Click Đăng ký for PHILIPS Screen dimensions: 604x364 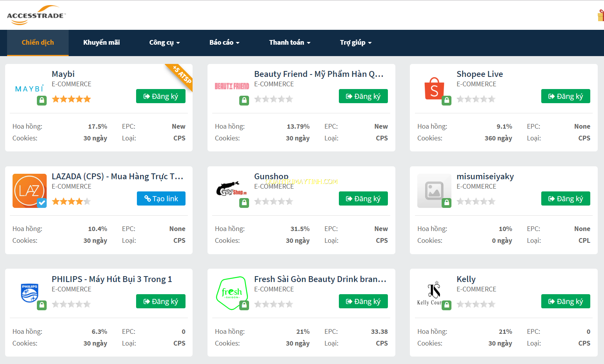coord(161,301)
